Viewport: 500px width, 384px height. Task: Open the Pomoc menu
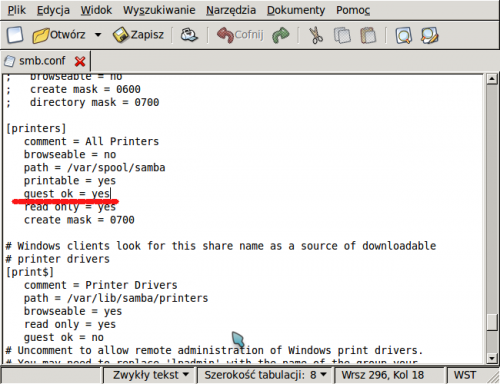[353, 10]
